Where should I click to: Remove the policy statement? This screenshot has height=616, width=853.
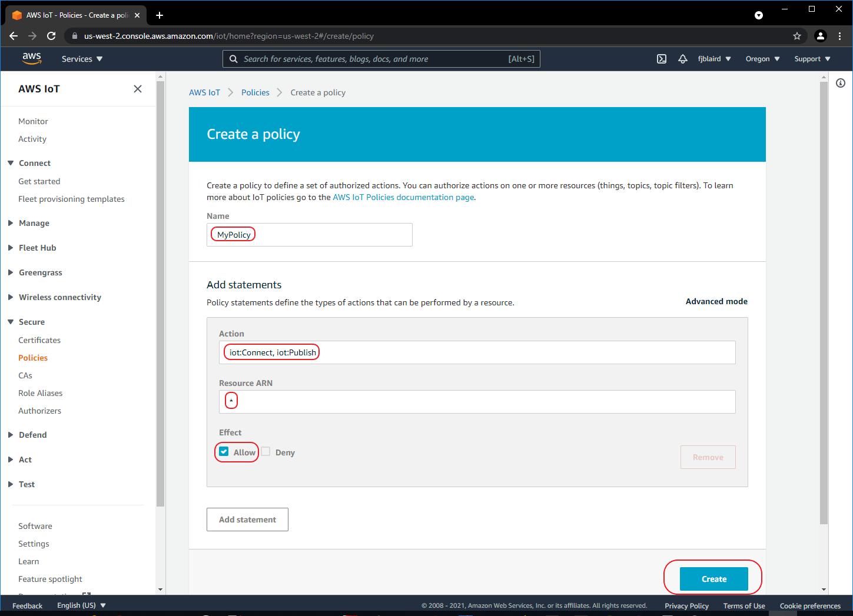[x=708, y=457]
